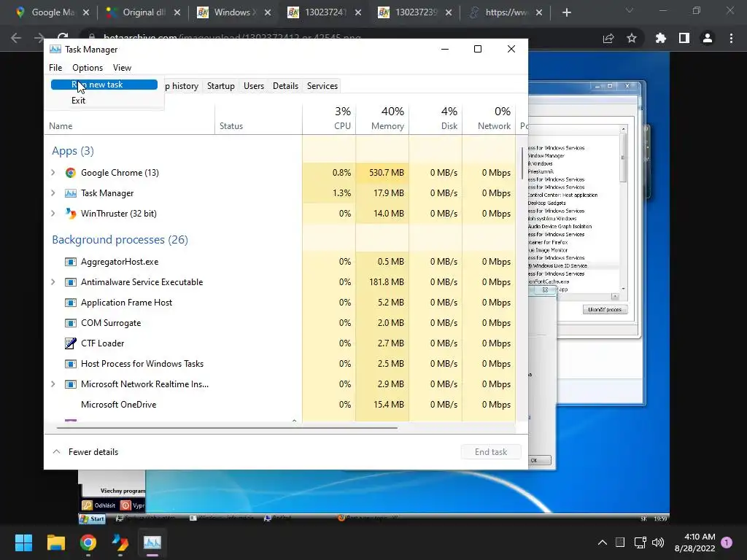The width and height of the screenshot is (747, 560).
Task: Sort processes by Network column
Action: [489, 118]
